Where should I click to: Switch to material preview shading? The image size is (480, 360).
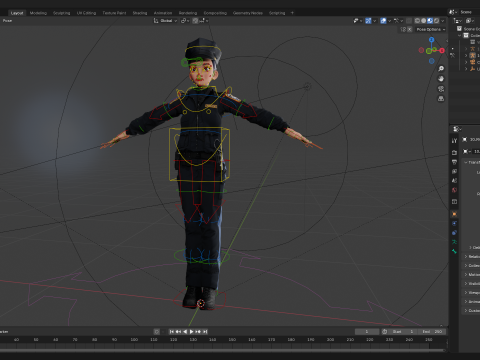click(x=430, y=21)
